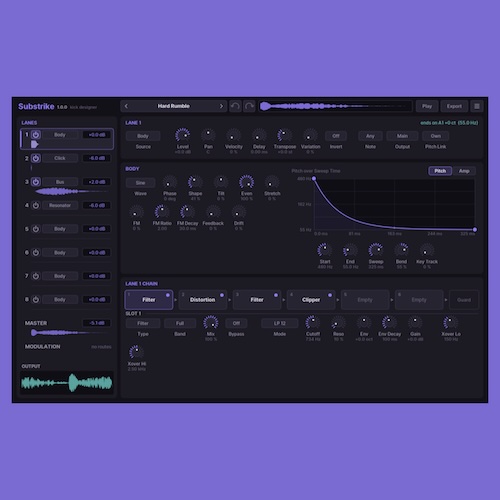Toggle power icon for lane 3 Bus
500x500 pixels.
point(36,182)
